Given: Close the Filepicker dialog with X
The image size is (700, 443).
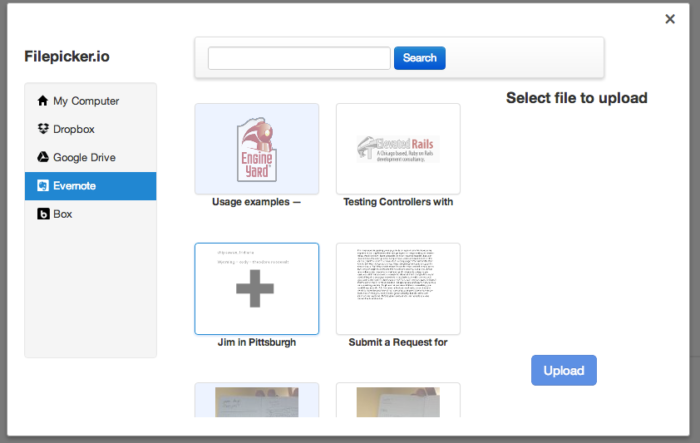Looking at the screenshot, I should [x=670, y=19].
